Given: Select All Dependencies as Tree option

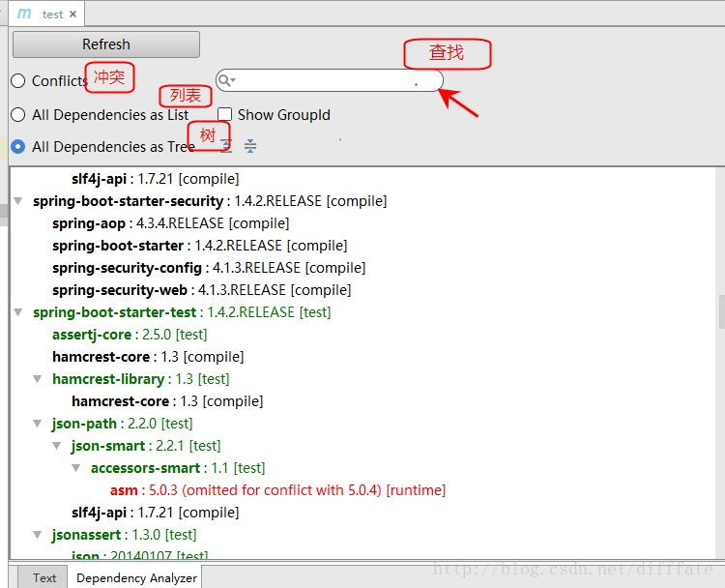Looking at the screenshot, I should 18,147.
